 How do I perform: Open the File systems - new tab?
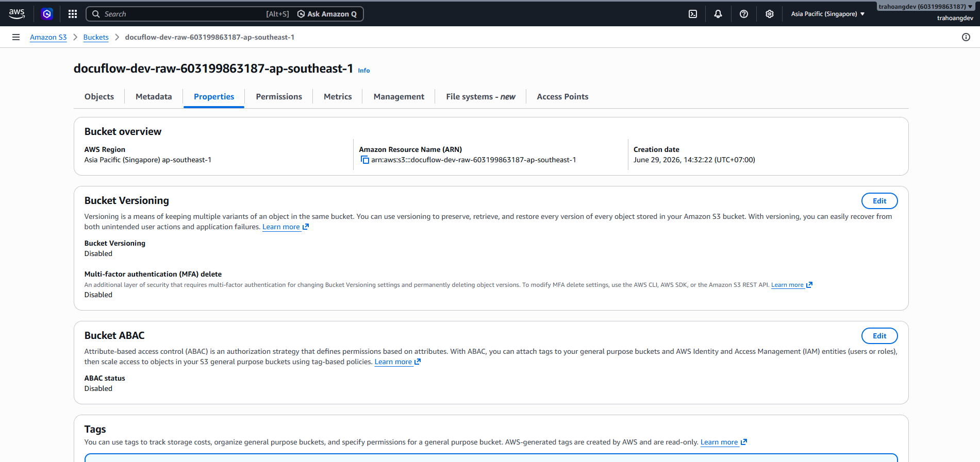pyautogui.click(x=480, y=97)
